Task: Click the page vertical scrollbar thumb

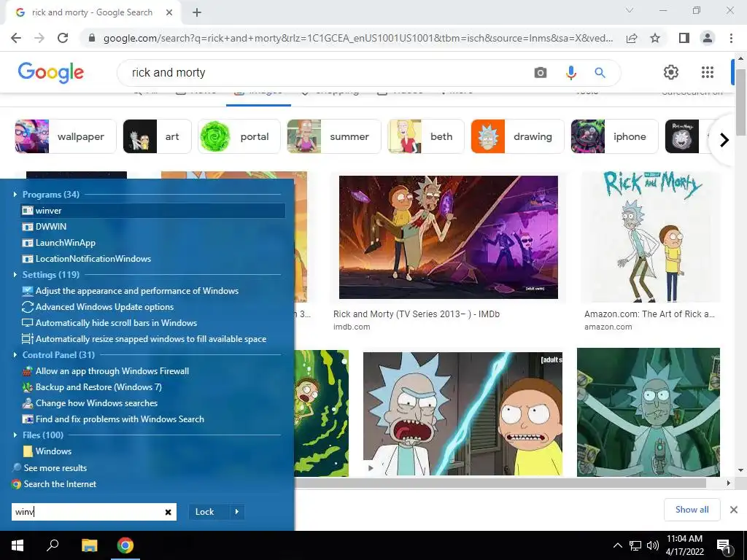Action: tap(740, 102)
